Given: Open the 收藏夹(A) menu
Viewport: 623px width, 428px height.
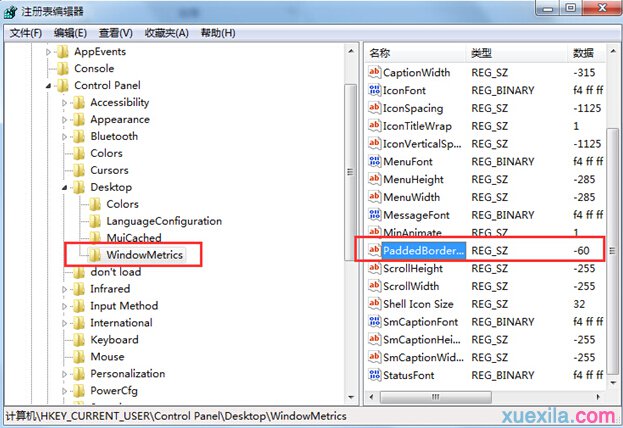Looking at the screenshot, I should coord(166,33).
